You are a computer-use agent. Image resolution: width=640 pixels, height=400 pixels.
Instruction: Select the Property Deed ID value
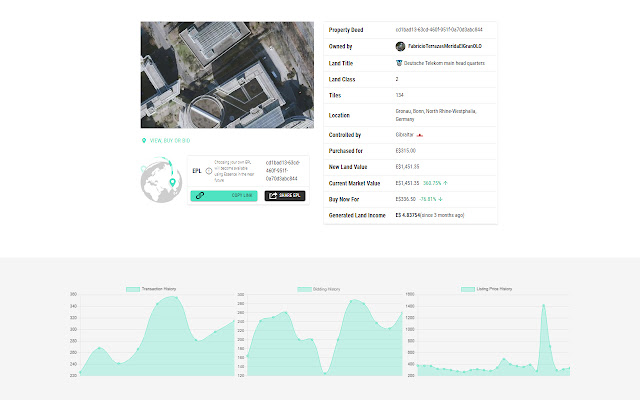pyautogui.click(x=439, y=30)
